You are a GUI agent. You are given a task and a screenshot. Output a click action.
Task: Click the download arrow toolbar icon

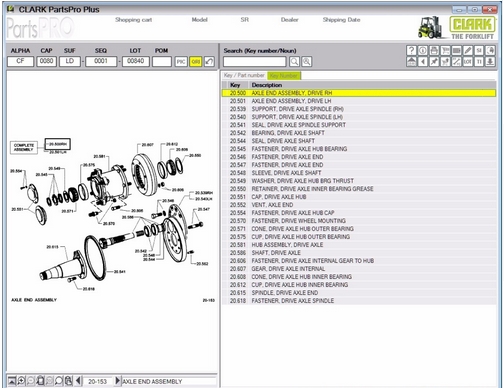[490, 62]
